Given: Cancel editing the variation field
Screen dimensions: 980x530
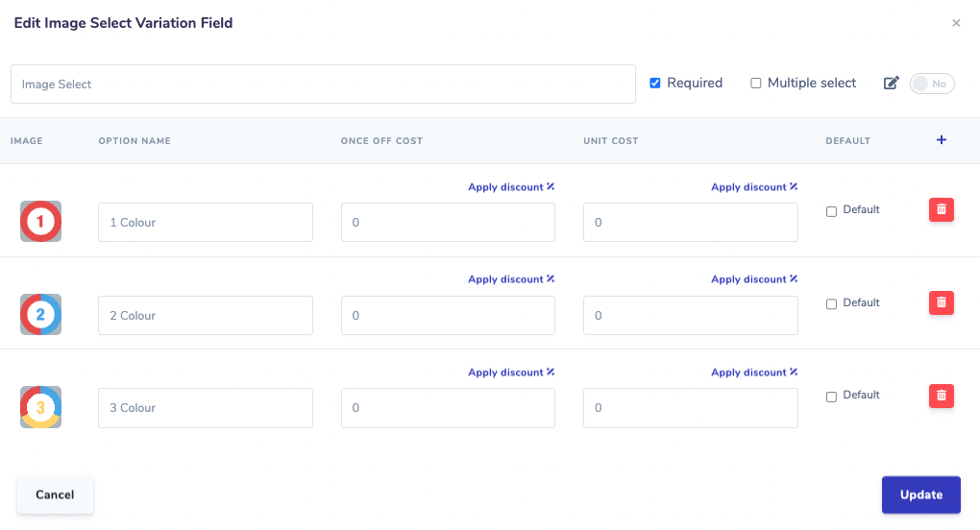Looking at the screenshot, I should point(55,494).
